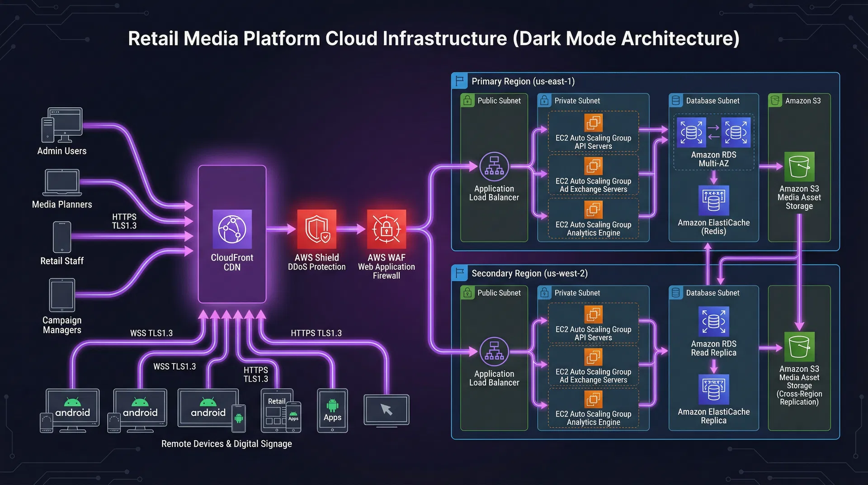Click the Campaign Managers tablet device
The width and height of the screenshot is (868, 485).
click(61, 295)
